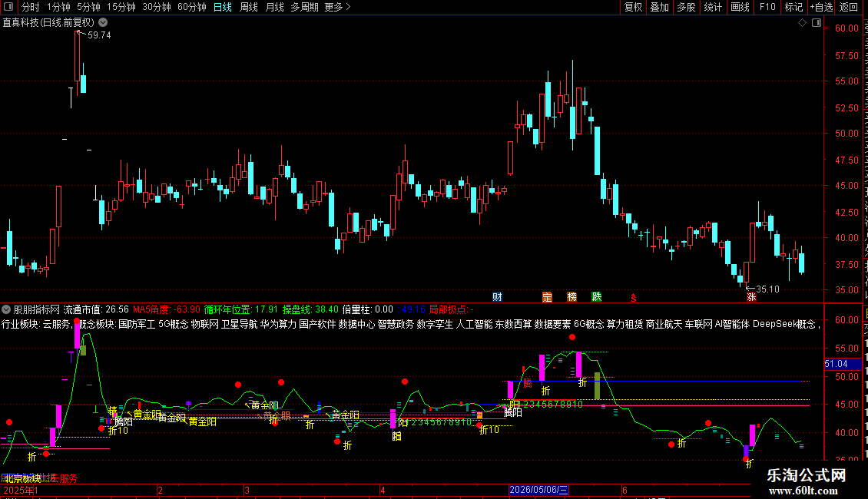868x499 pixels.
Task: Click the 车联网 concept label
Action: click(698, 324)
